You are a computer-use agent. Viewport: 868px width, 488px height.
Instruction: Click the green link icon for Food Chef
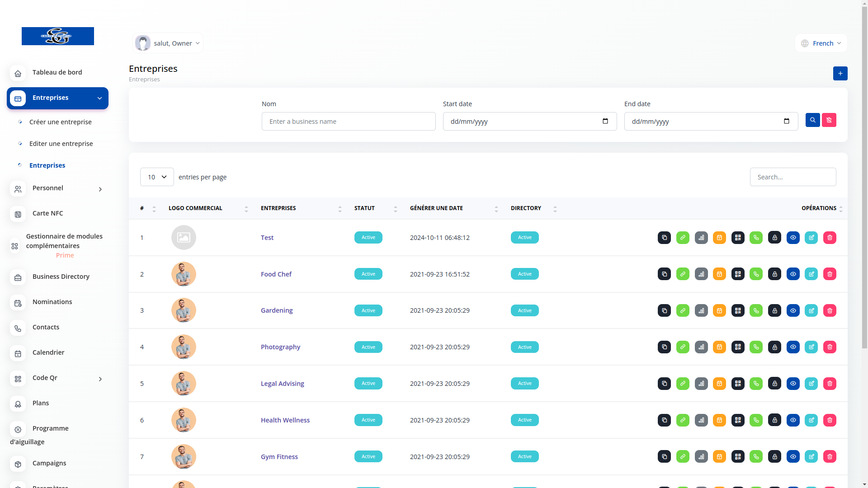pos(683,274)
